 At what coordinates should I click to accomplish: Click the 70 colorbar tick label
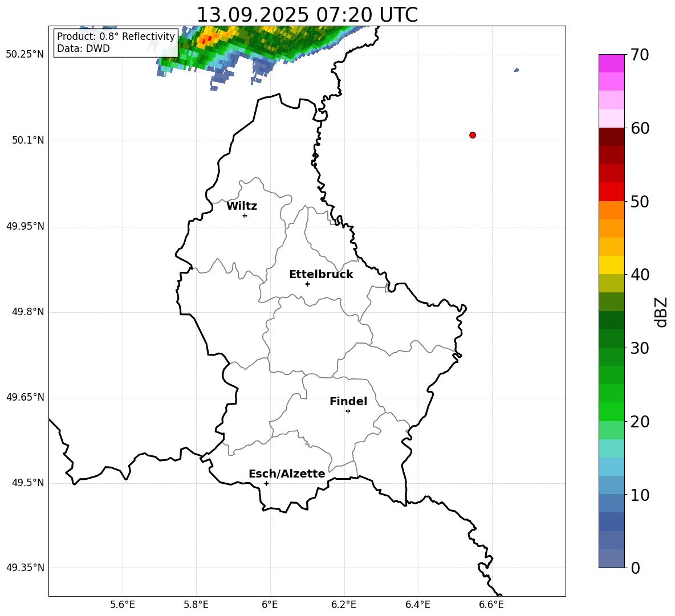640,55
